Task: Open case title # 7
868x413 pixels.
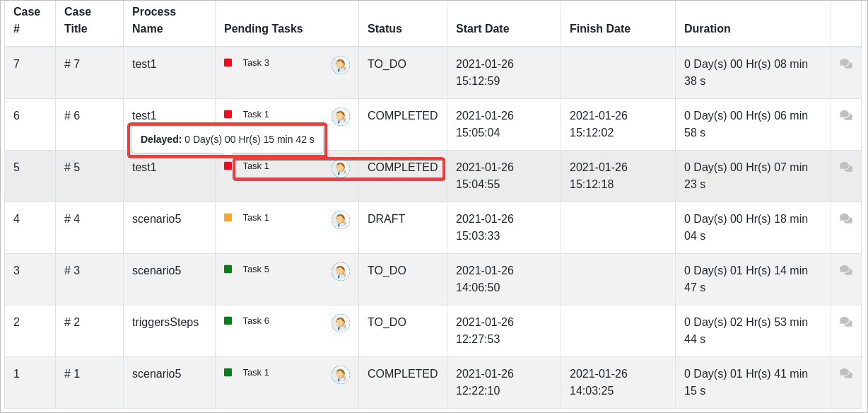Action: (x=71, y=64)
